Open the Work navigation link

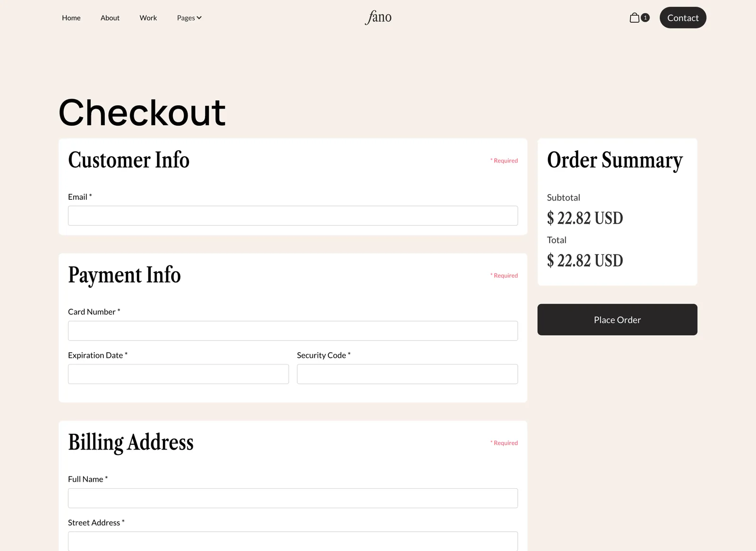point(148,17)
